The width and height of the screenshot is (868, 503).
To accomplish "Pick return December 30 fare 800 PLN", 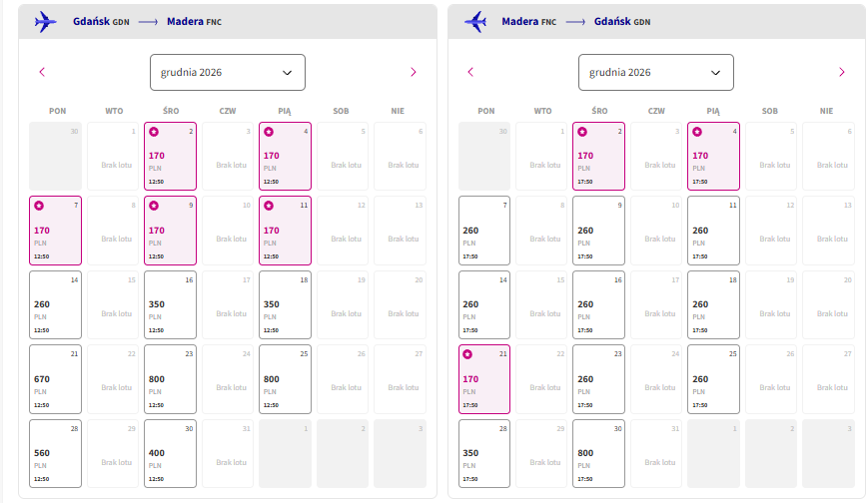I will pyautogui.click(x=599, y=454).
